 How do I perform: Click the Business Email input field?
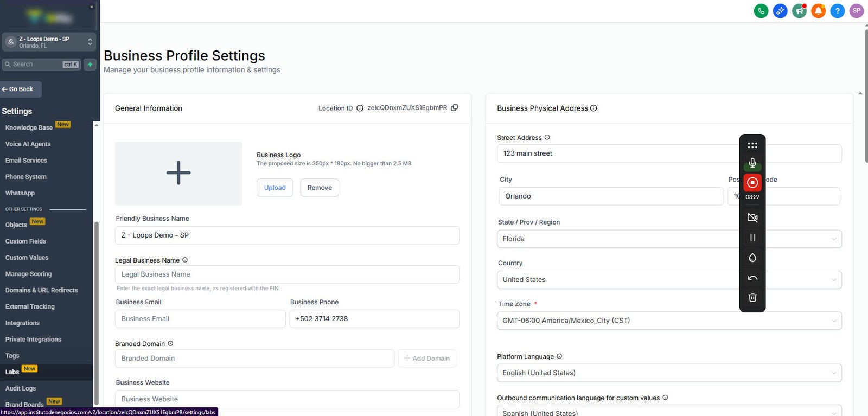tap(200, 319)
